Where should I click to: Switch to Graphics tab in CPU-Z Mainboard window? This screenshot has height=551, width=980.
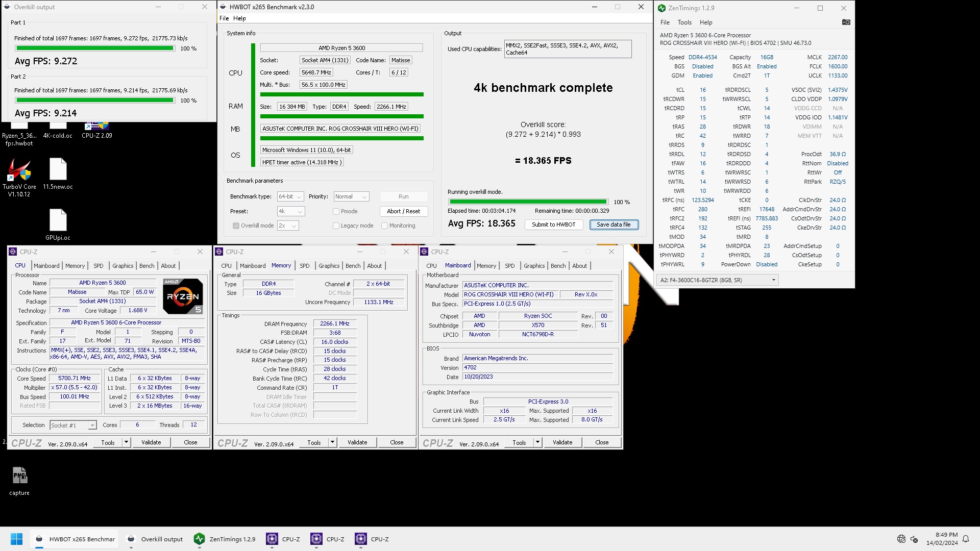pos(534,266)
